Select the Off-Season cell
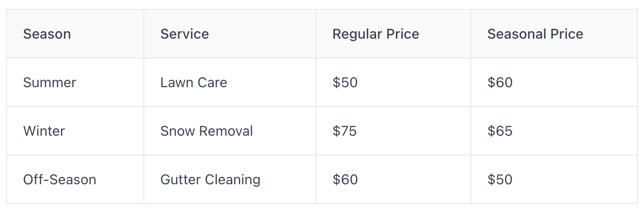 pos(75,179)
